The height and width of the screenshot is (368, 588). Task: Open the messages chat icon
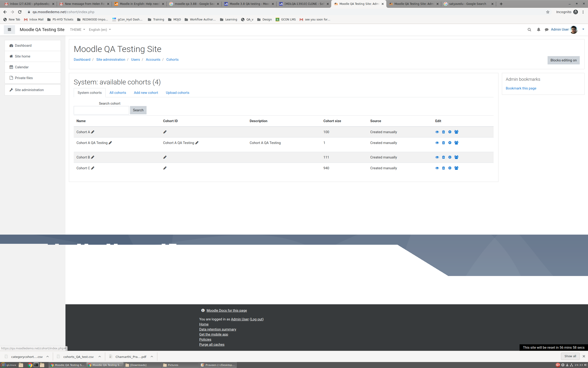[x=546, y=30]
